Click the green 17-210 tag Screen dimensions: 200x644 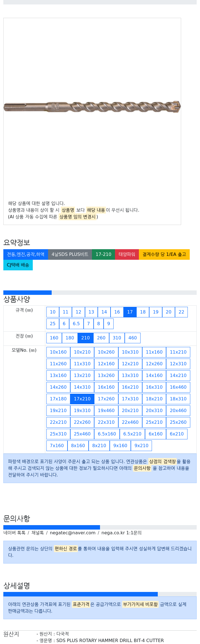pos(103,254)
